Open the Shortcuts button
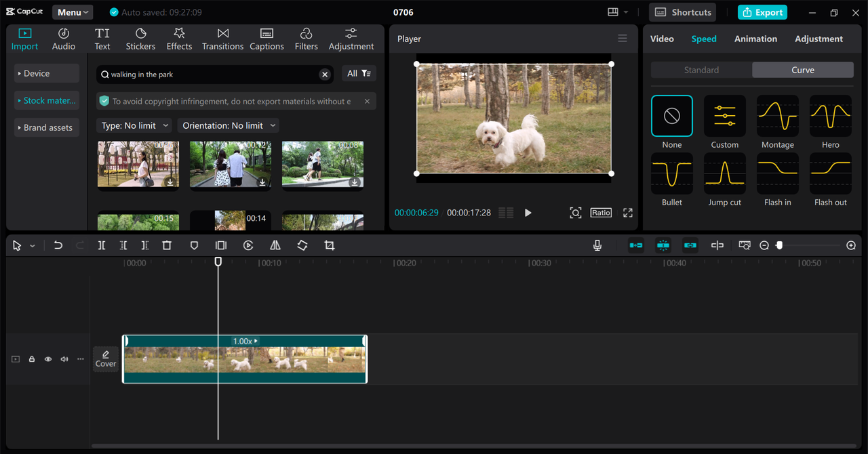Viewport: 868px width, 454px height. point(683,12)
